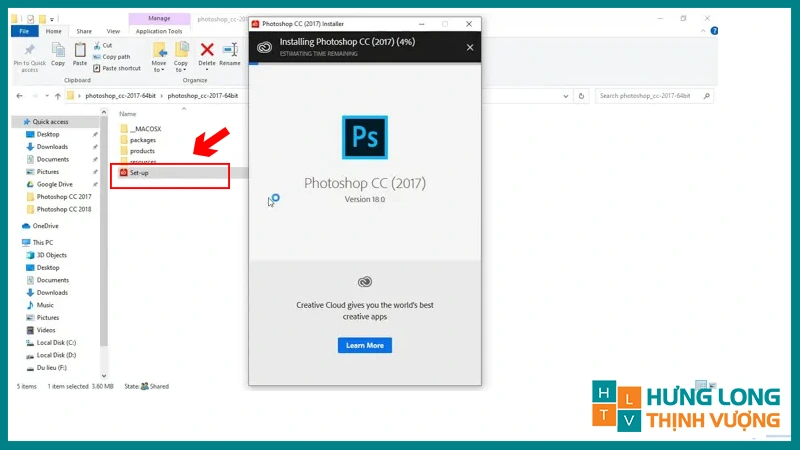Select the Manage contextual tab

[159, 18]
